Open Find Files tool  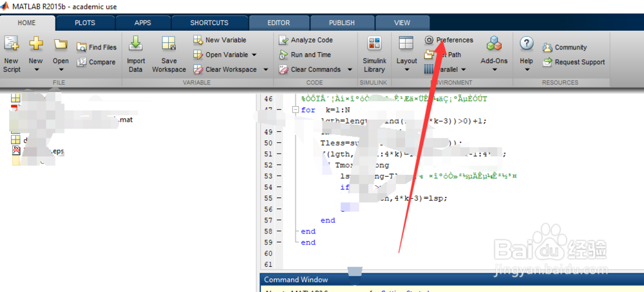[x=97, y=47]
